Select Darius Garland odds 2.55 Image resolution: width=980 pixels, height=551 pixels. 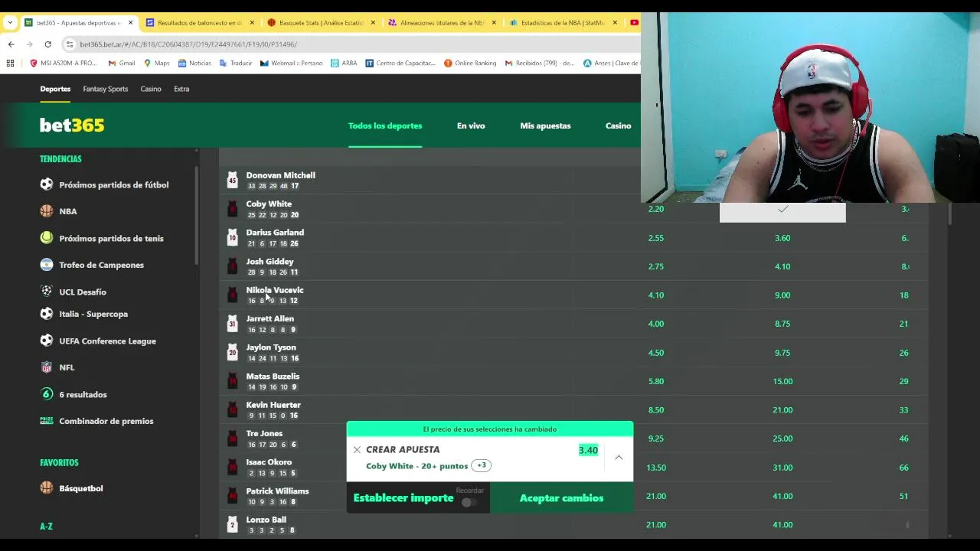pos(656,238)
